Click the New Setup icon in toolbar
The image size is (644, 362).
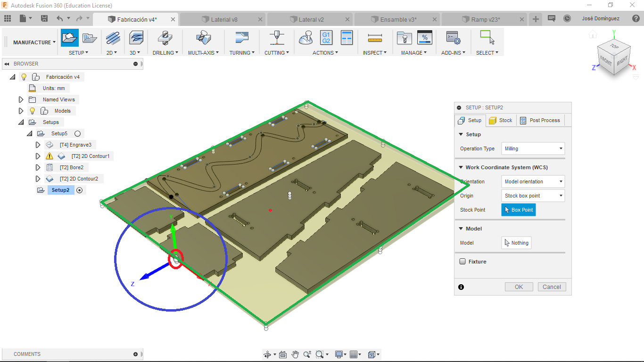70,38
